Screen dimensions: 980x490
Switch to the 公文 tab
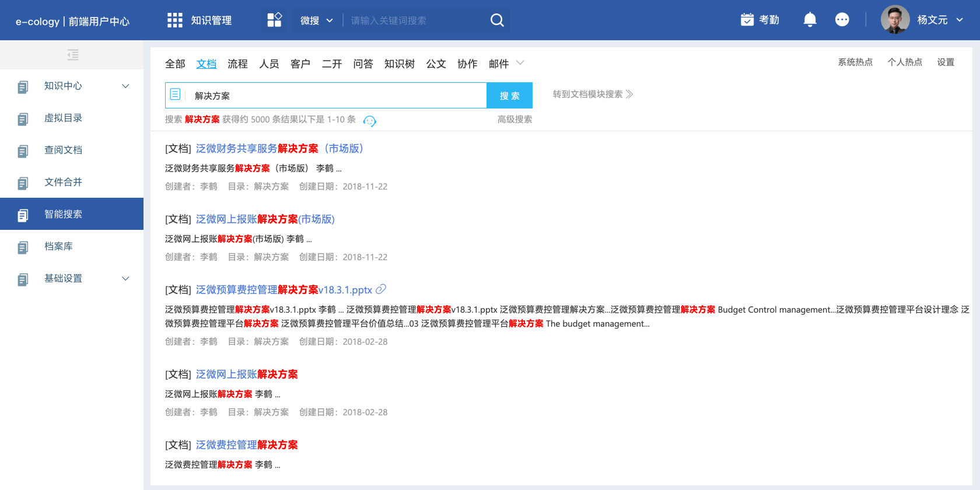coord(436,64)
